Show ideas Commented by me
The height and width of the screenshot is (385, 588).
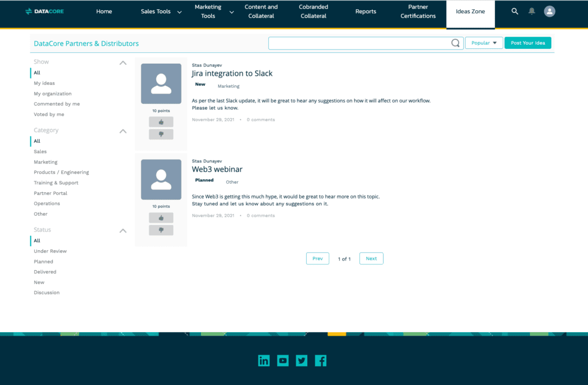tap(57, 104)
